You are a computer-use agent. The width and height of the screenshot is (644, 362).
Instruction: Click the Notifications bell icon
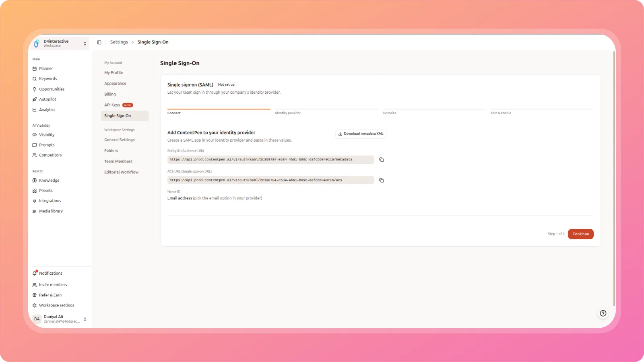pos(35,273)
